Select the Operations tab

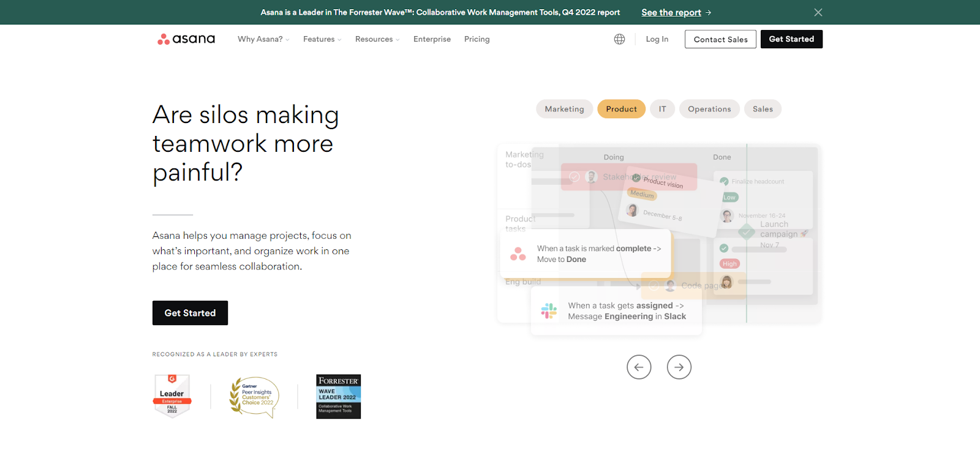[x=709, y=109]
